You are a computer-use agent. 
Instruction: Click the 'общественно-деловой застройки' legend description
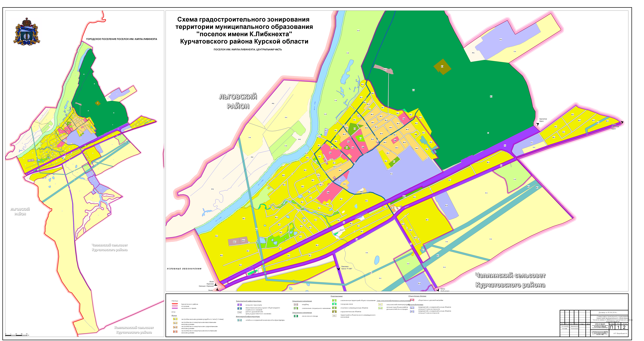pos(431,300)
